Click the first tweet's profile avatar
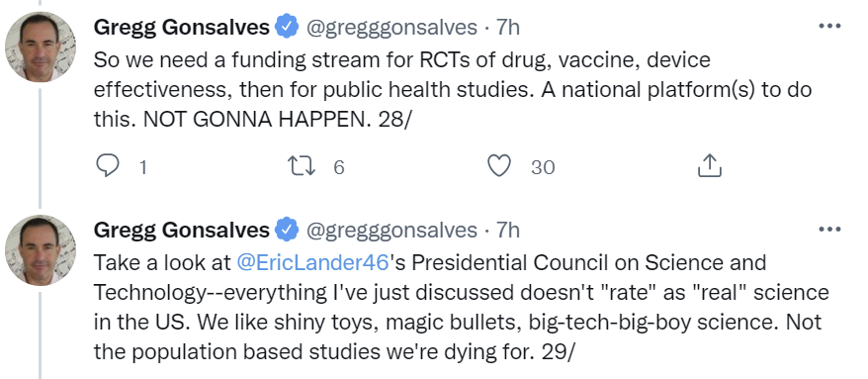868x379 pixels. pos(41,47)
